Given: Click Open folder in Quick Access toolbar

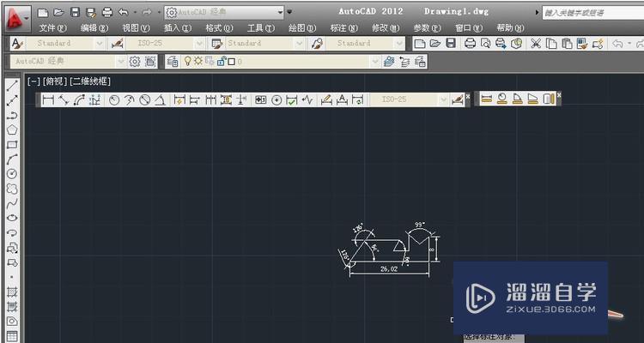Looking at the screenshot, I should click(x=58, y=13).
